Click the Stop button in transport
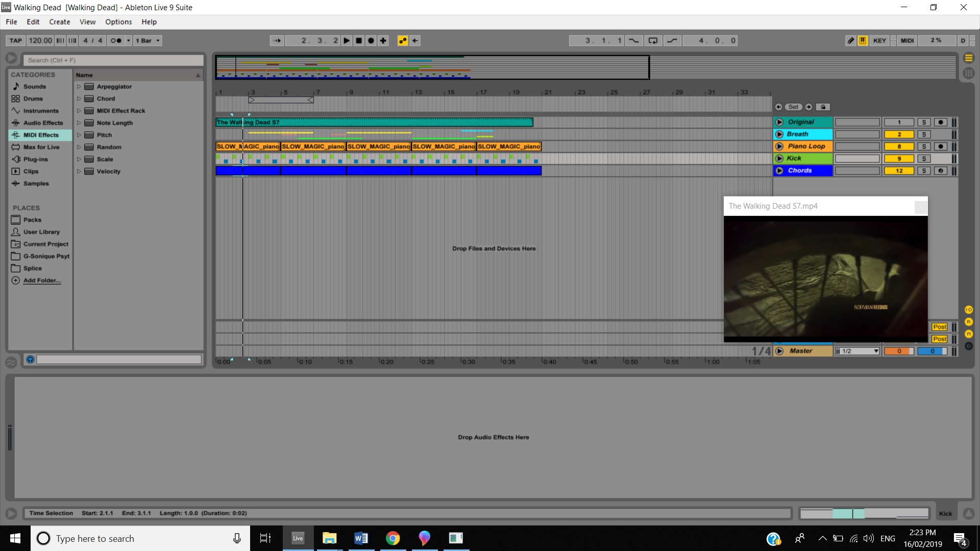The image size is (980, 551). [359, 41]
